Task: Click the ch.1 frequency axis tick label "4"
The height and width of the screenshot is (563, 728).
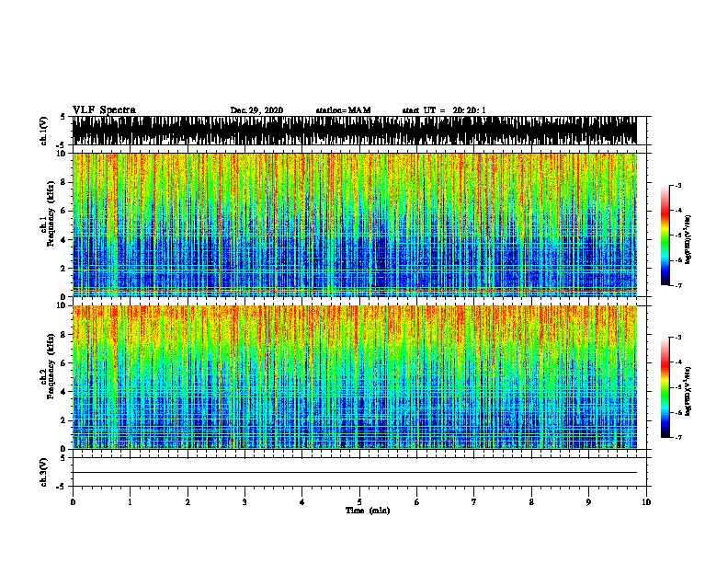Action: coord(64,240)
